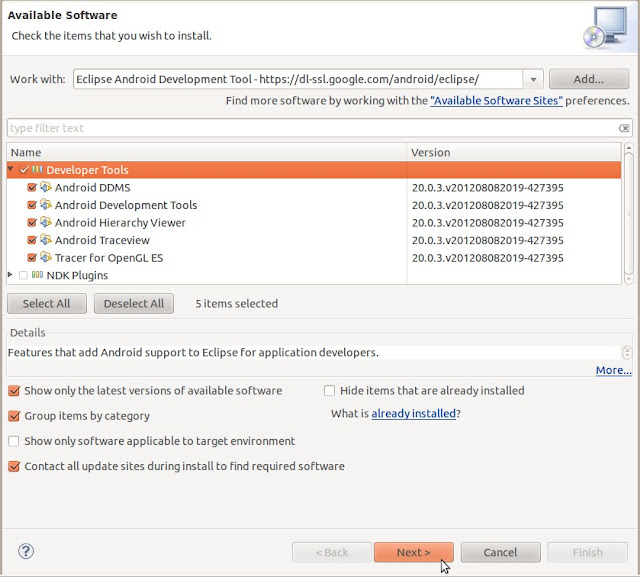Select the Android Development Tools row
The width and height of the screenshot is (640, 577).
click(x=126, y=205)
